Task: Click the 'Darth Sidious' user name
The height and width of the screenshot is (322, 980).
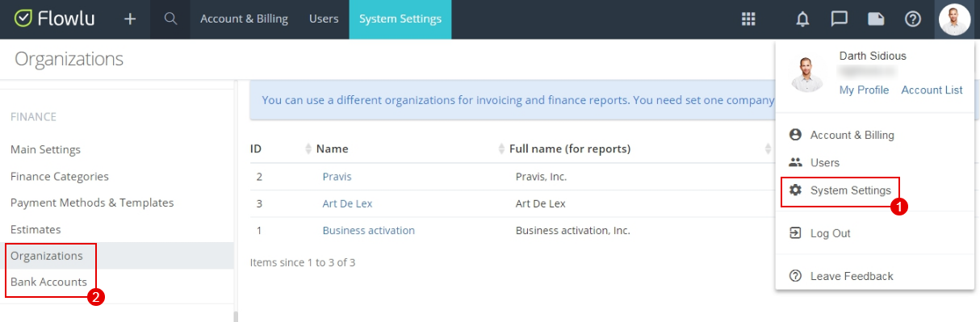Action: point(873,56)
